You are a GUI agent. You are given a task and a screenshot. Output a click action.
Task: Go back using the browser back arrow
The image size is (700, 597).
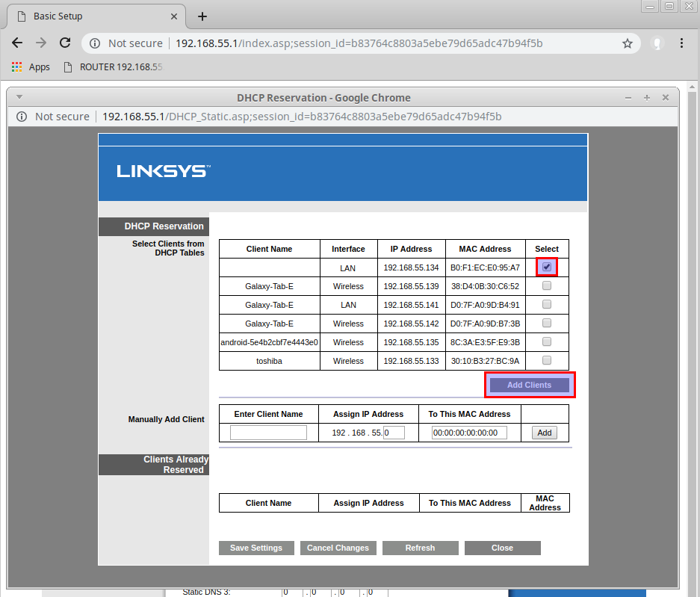pyautogui.click(x=17, y=43)
